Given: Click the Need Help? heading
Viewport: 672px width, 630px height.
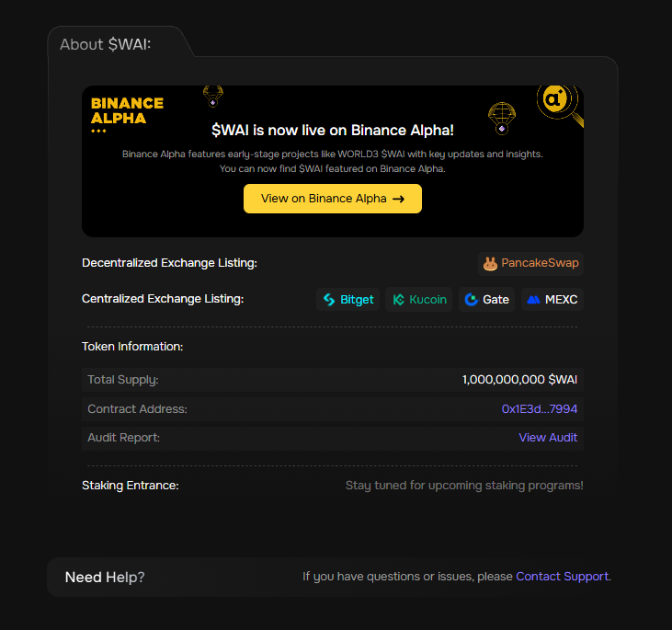Looking at the screenshot, I should point(105,578).
